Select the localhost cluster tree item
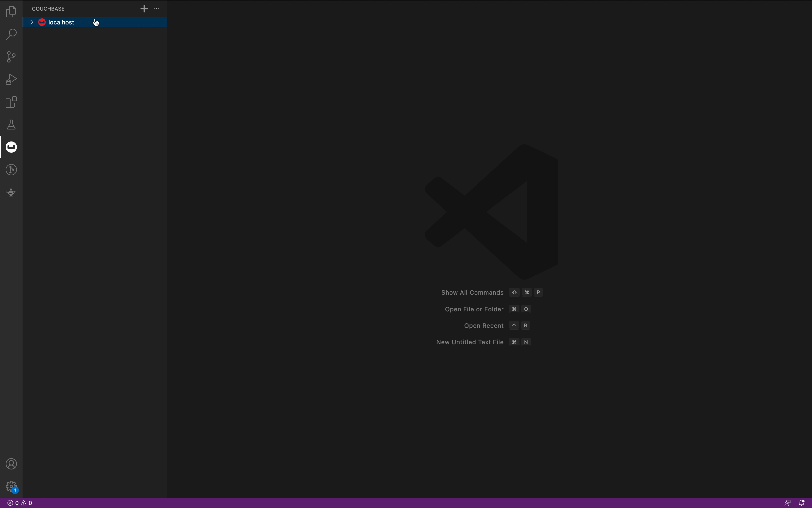The width and height of the screenshot is (812, 508). [61, 22]
